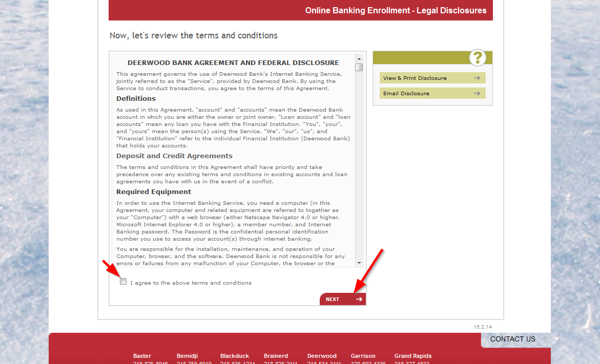Click the agreement scrollbar thumb
600x364 pixels.
359,67
